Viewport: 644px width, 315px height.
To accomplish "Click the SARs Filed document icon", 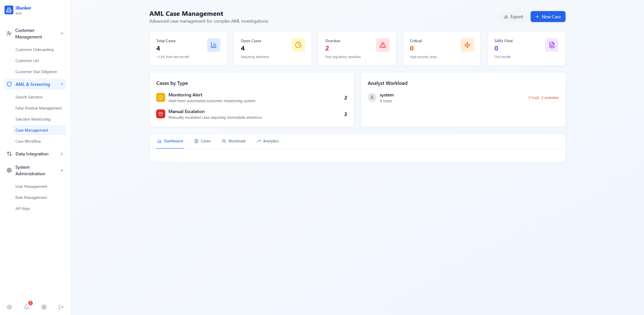I will [x=551, y=45].
